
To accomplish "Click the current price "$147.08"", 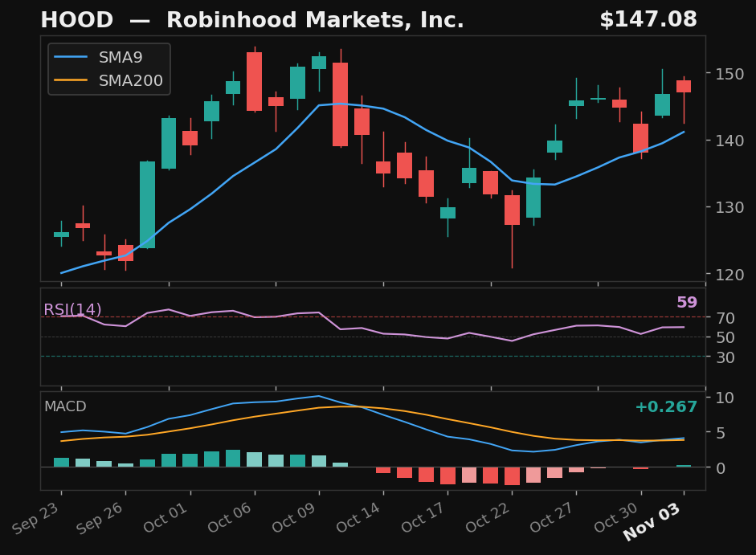I will [648, 20].
